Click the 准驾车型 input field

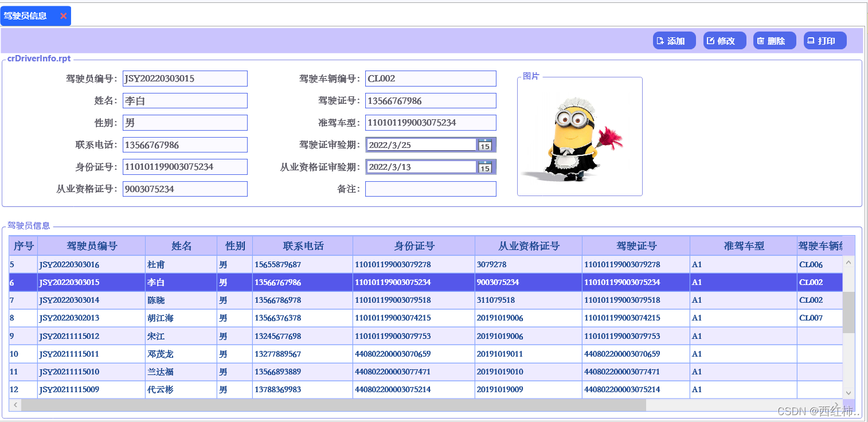click(x=431, y=123)
